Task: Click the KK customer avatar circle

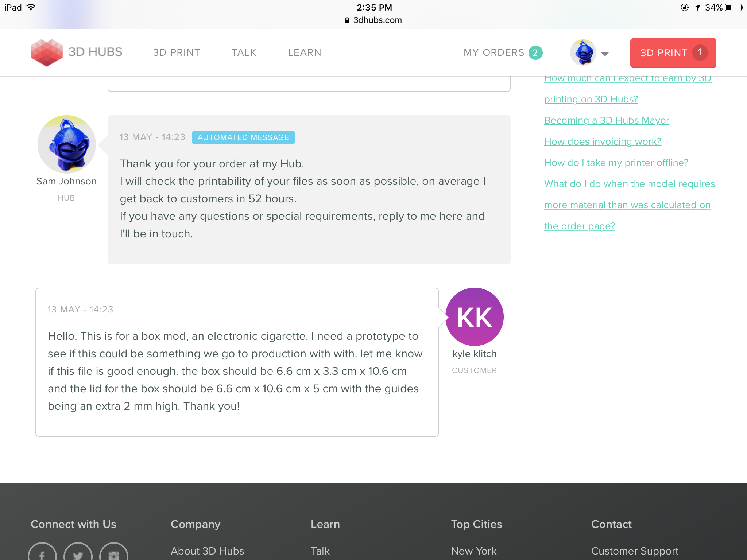Action: coord(474,316)
